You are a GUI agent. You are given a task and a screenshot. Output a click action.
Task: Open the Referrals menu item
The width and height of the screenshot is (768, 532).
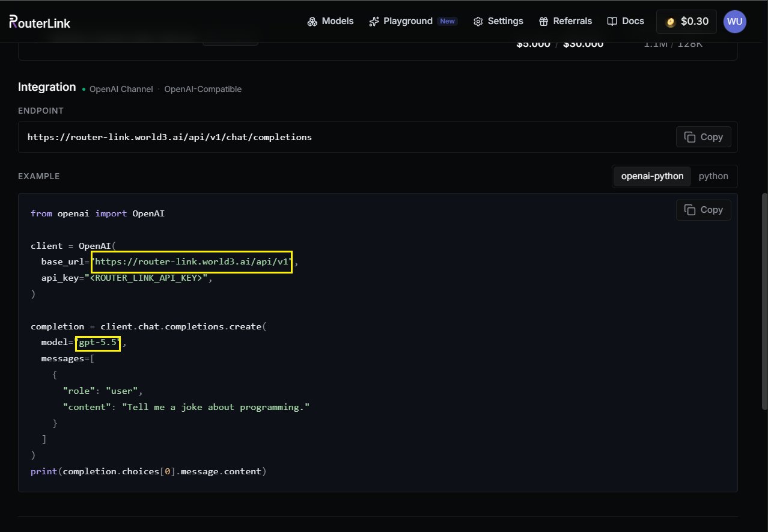tap(565, 21)
